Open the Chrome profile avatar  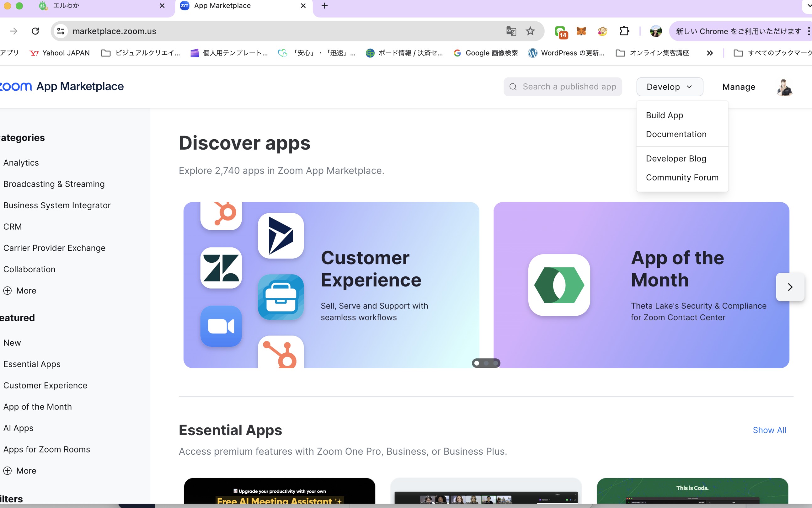click(x=656, y=31)
